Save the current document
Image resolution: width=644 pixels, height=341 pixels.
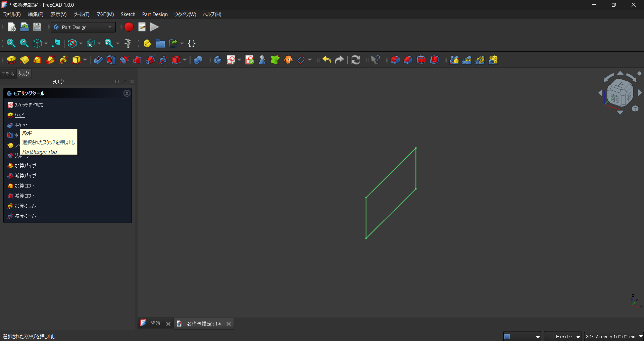(x=37, y=27)
